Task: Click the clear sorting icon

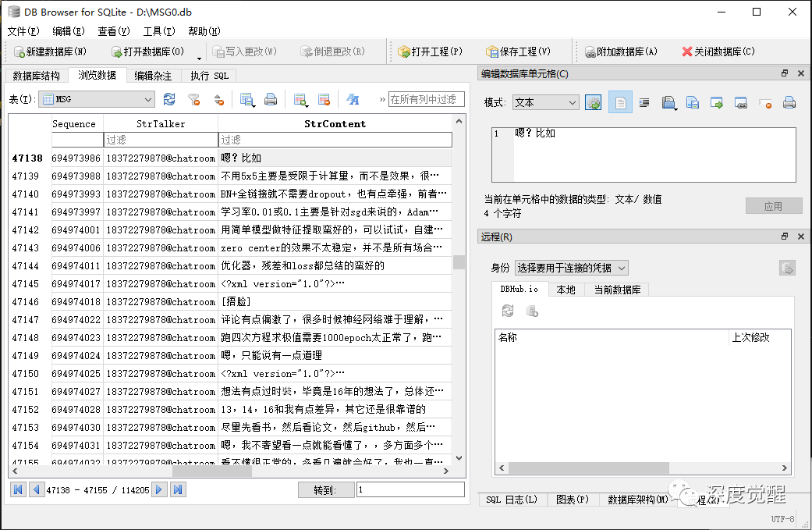Action: coord(219,99)
